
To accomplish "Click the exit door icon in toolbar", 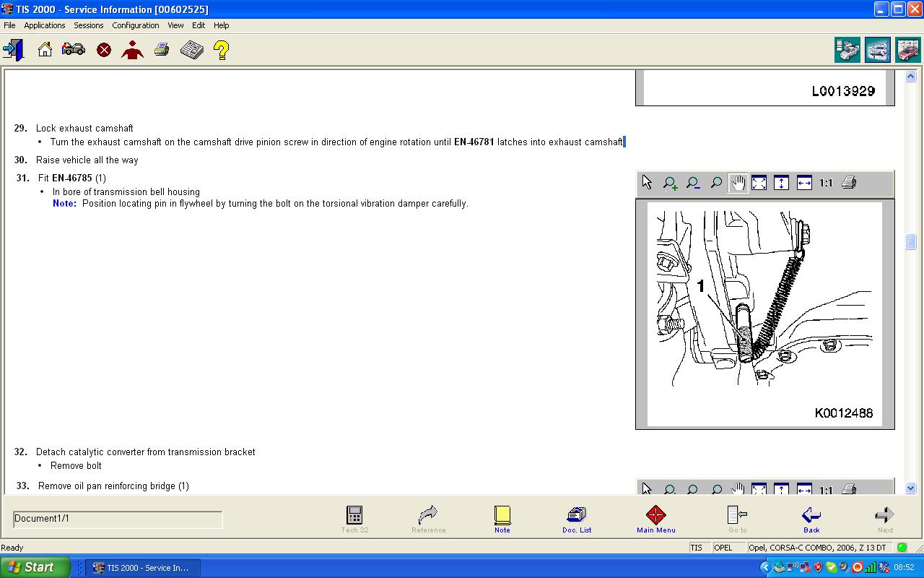I will tap(14, 50).
